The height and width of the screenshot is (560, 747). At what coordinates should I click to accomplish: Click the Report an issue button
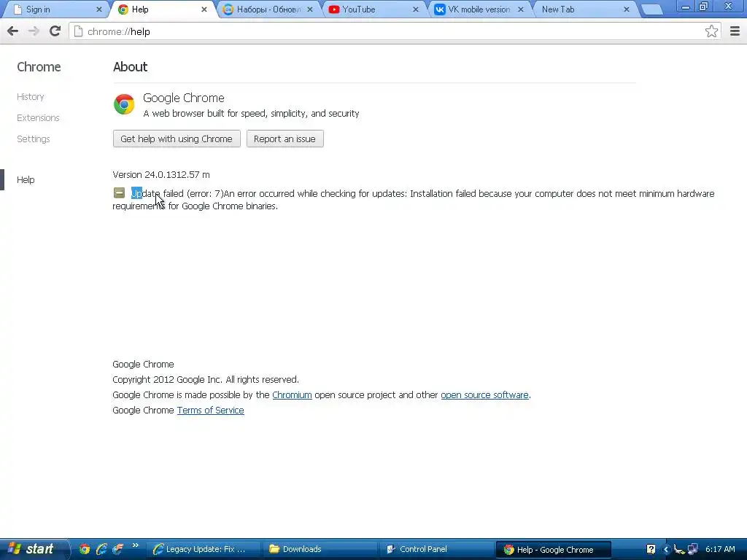pyautogui.click(x=285, y=139)
